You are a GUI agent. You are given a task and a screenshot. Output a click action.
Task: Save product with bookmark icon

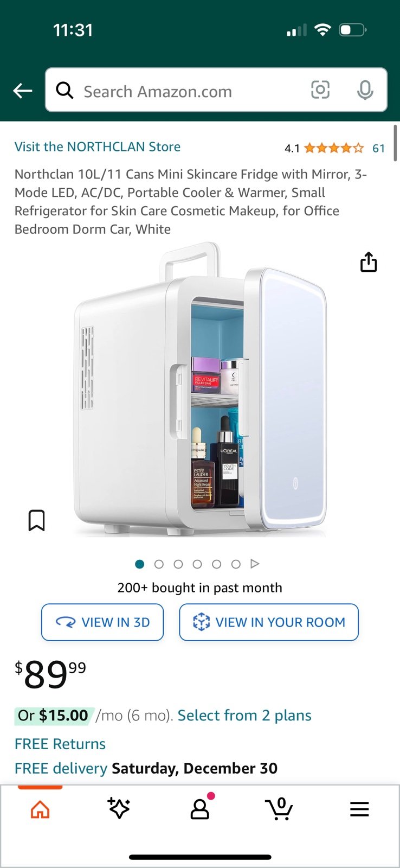[x=36, y=520]
